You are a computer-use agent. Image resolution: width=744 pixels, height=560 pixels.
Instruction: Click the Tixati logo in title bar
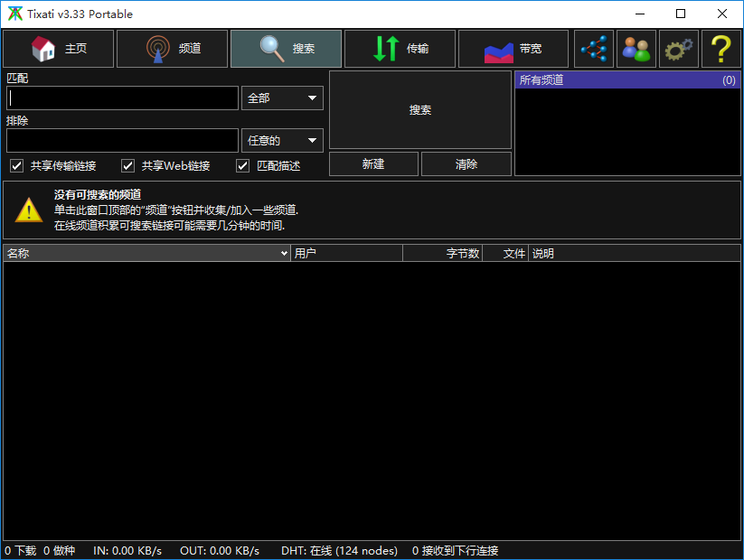(14, 14)
